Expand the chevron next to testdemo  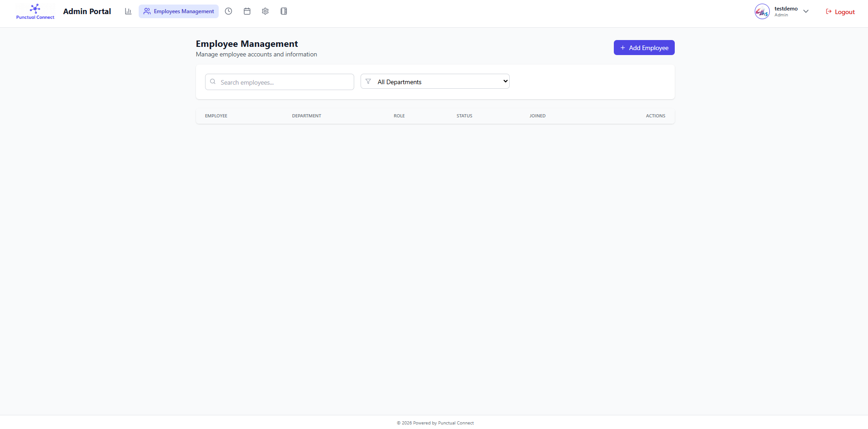tap(806, 11)
